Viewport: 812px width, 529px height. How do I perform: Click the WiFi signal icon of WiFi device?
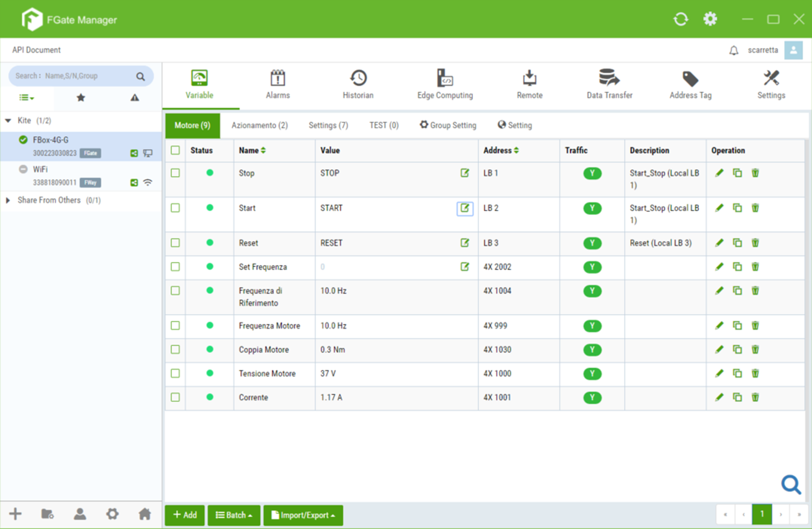click(x=147, y=182)
